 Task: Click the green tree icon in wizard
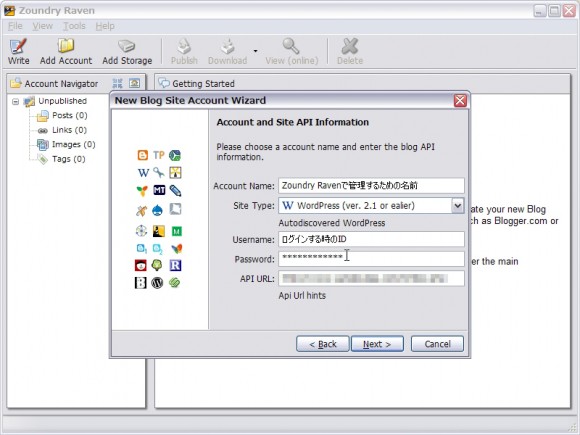157,265
